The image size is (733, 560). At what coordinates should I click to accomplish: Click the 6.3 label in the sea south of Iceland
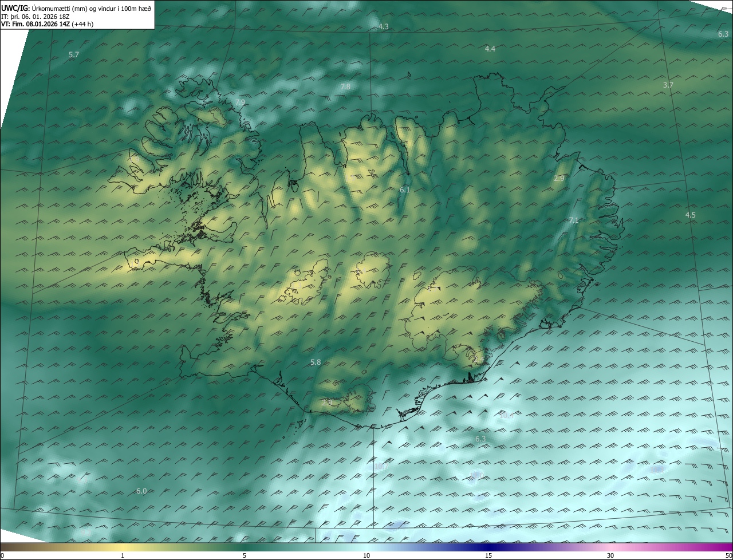click(480, 439)
